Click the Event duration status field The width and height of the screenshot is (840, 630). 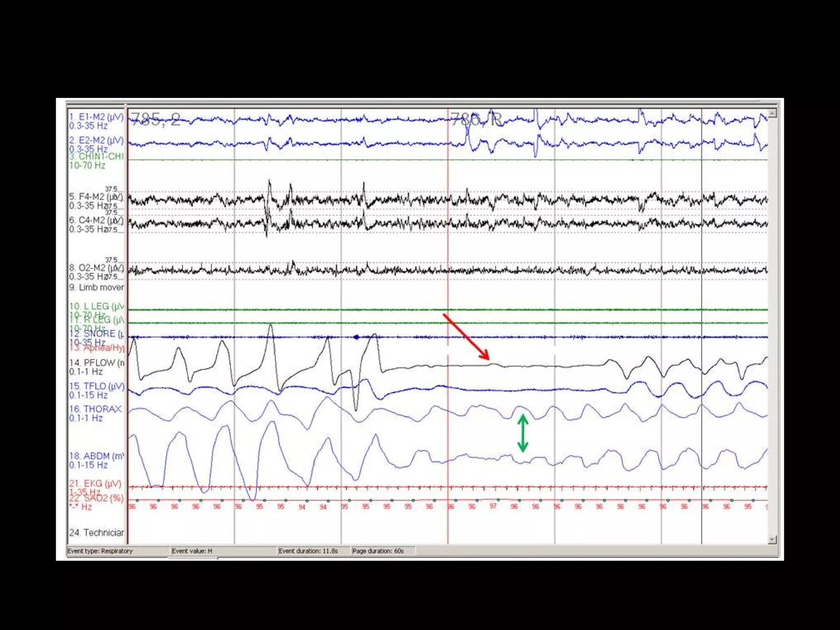[x=308, y=551]
